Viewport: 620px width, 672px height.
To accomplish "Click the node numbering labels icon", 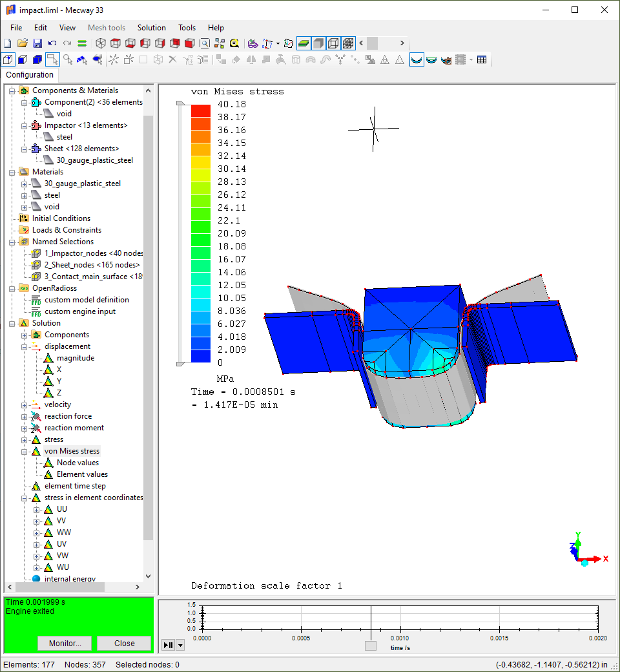I will 267,43.
